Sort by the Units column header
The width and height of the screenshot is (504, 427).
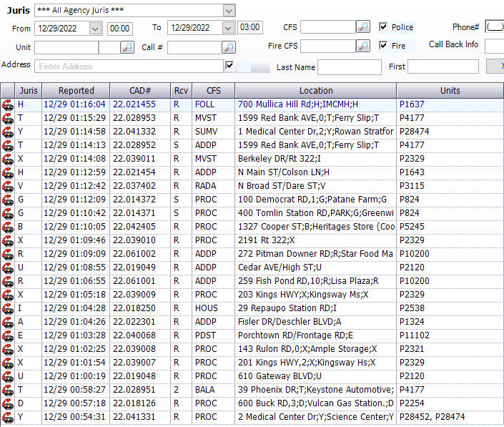(450, 91)
